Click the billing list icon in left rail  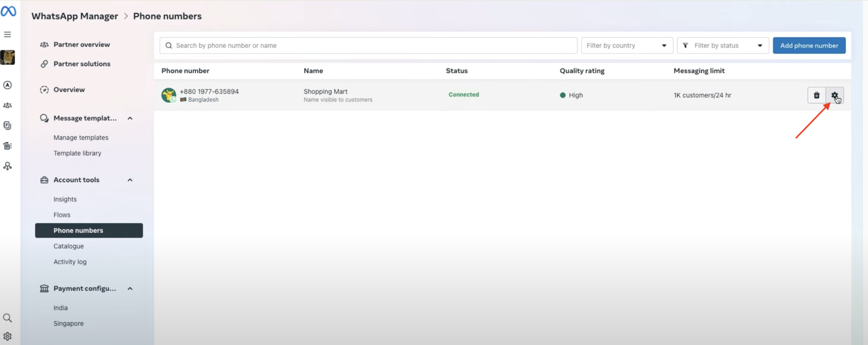[x=8, y=146]
